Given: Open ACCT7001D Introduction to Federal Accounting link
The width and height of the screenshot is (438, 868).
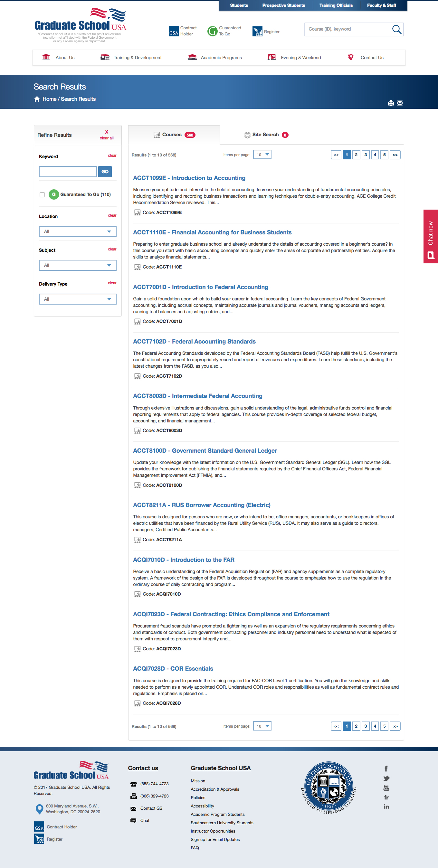Looking at the screenshot, I should [x=200, y=287].
